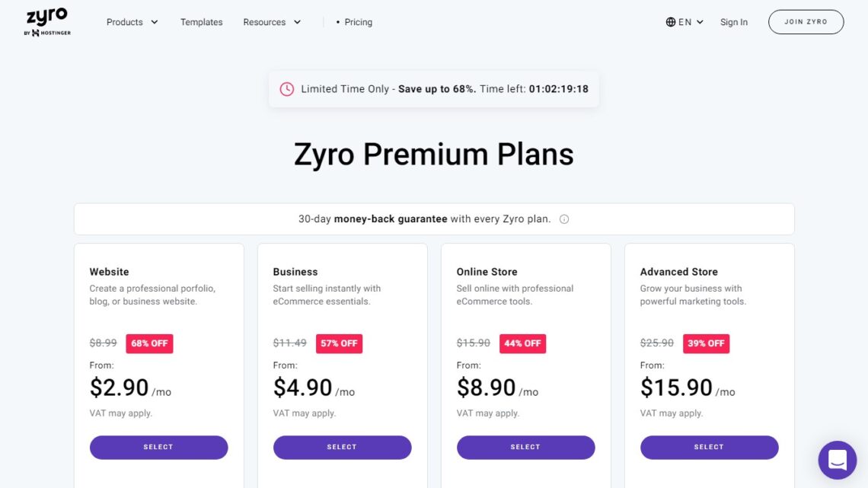
Task: Expand the Resources dropdown menu
Action: point(272,22)
